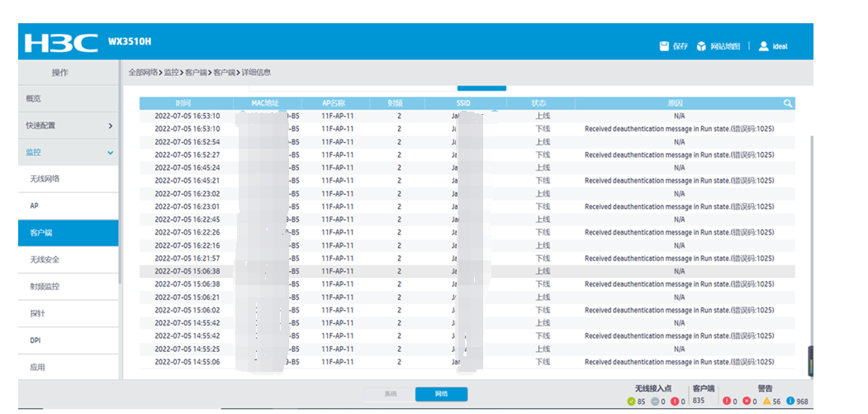Click the time cell 2022-07-05 14:55:06
868x414 pixels.
tap(187, 362)
